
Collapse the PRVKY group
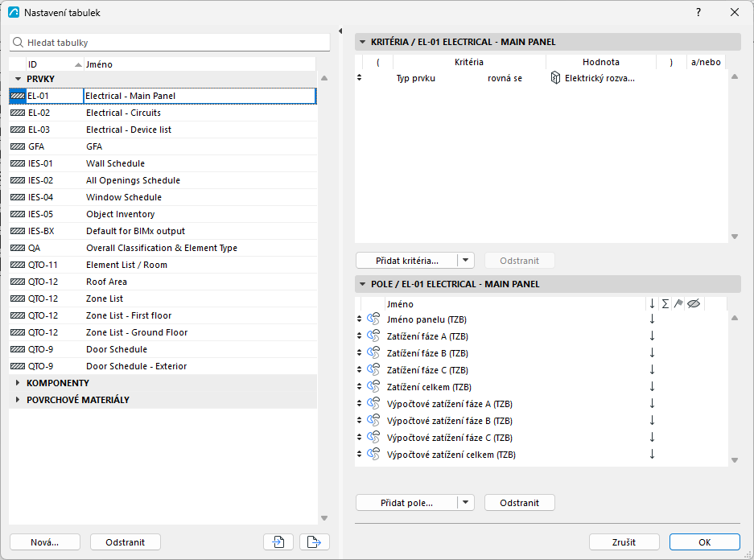pos(19,79)
